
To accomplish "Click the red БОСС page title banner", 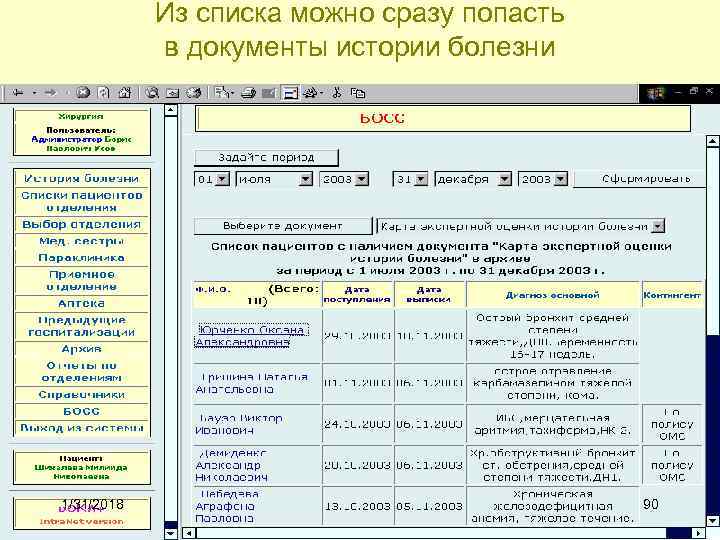I will (443, 118).
